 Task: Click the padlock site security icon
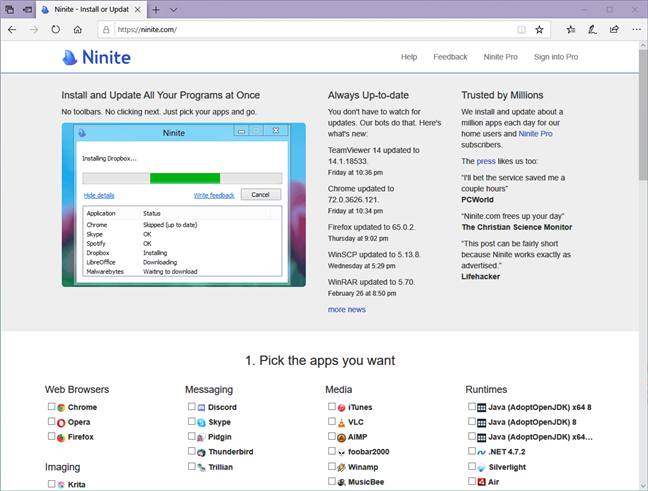106,30
